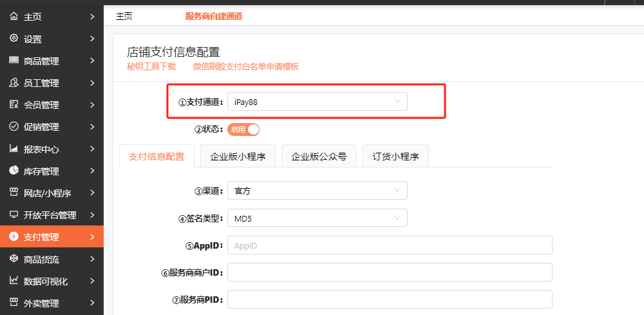Switch to the 支付信息配置 tab
644x315 pixels.
tap(156, 156)
